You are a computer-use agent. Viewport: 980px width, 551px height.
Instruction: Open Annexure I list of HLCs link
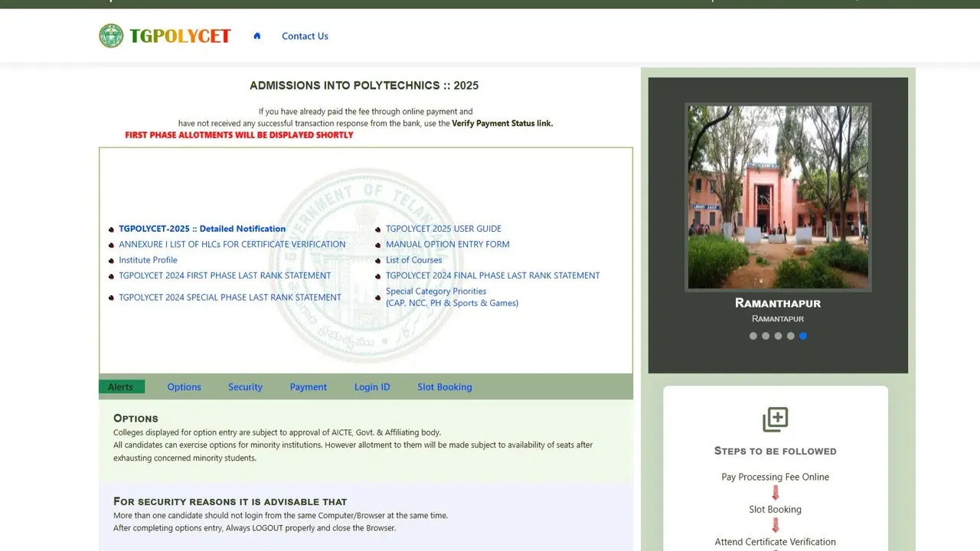pos(231,243)
